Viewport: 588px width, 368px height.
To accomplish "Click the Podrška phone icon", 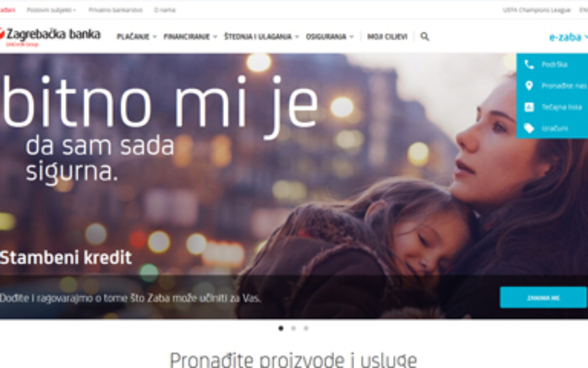I will (529, 64).
